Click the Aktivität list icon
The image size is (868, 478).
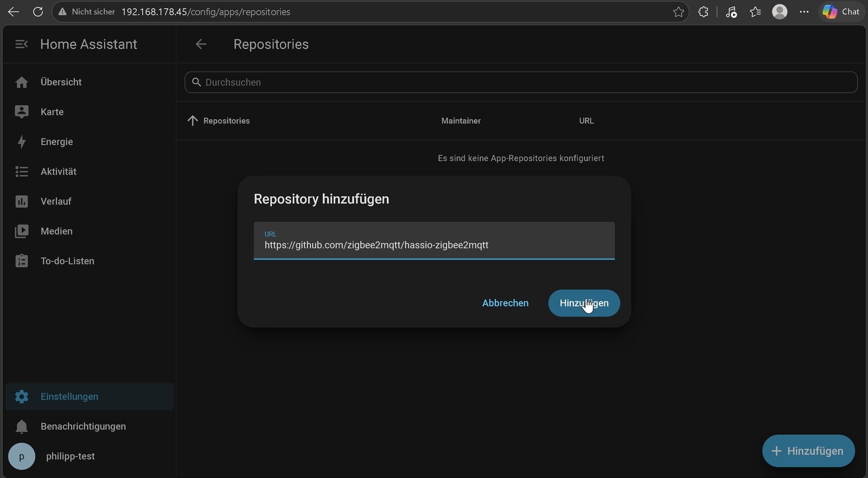tap(22, 171)
